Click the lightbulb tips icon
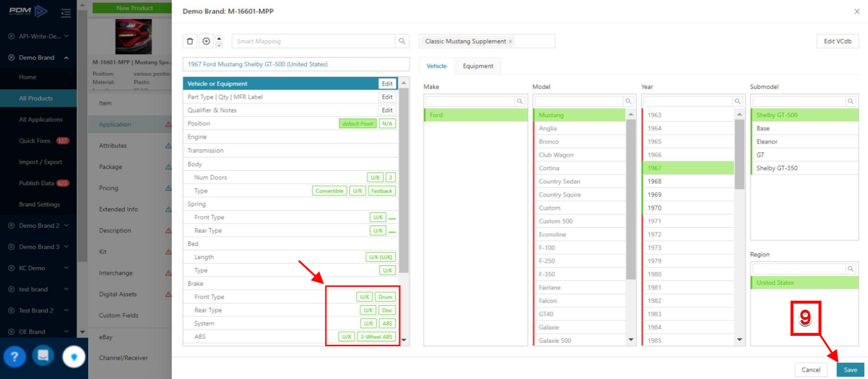This screenshot has height=379, width=868. point(74,357)
